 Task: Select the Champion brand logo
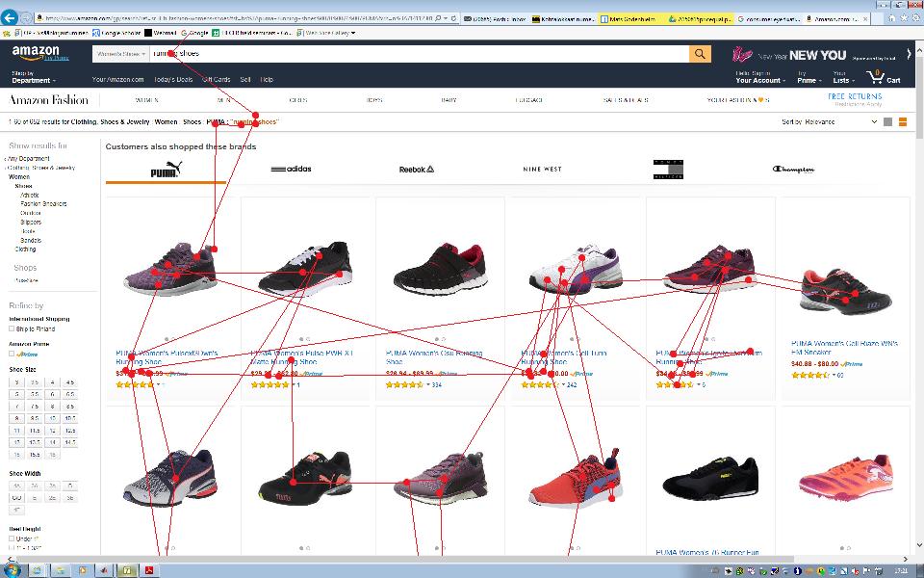tap(793, 170)
